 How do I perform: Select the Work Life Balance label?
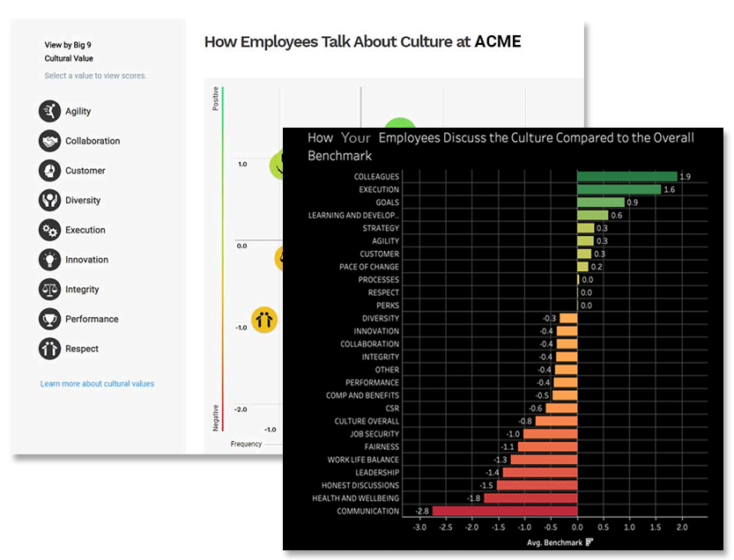pyautogui.click(x=363, y=460)
